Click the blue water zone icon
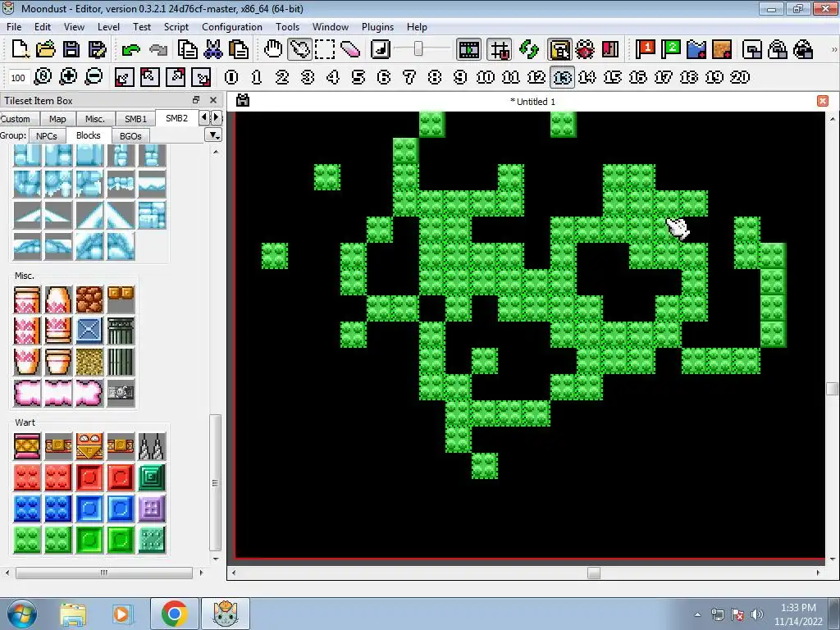 tap(696, 49)
